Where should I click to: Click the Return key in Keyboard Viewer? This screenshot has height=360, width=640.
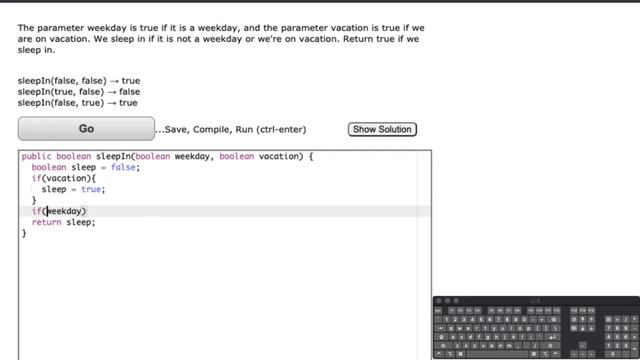pyautogui.click(x=552, y=337)
